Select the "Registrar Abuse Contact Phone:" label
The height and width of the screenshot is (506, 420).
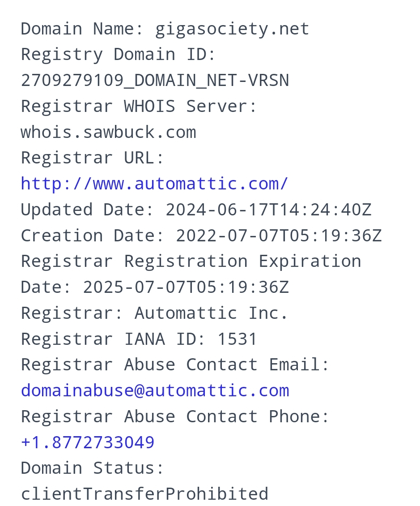click(x=175, y=416)
